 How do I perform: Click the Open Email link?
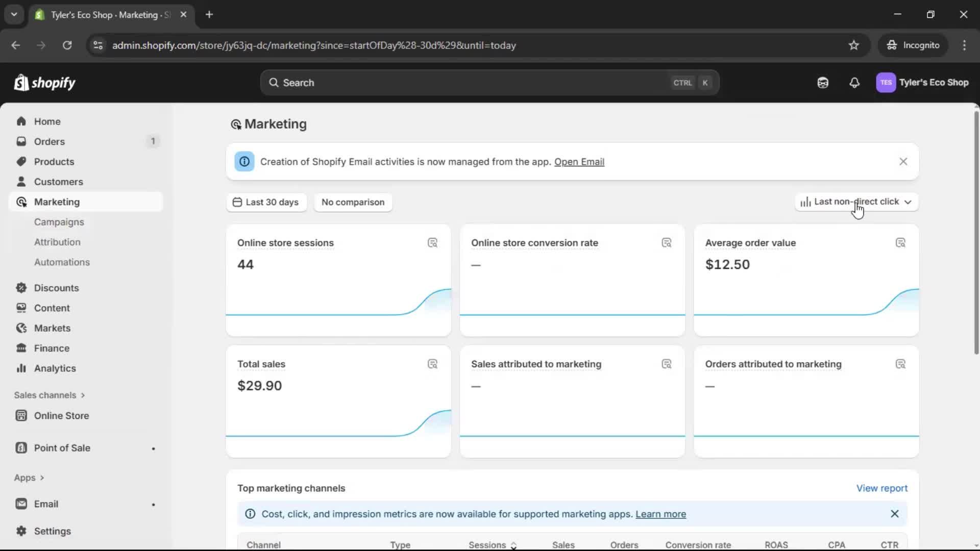click(x=579, y=162)
